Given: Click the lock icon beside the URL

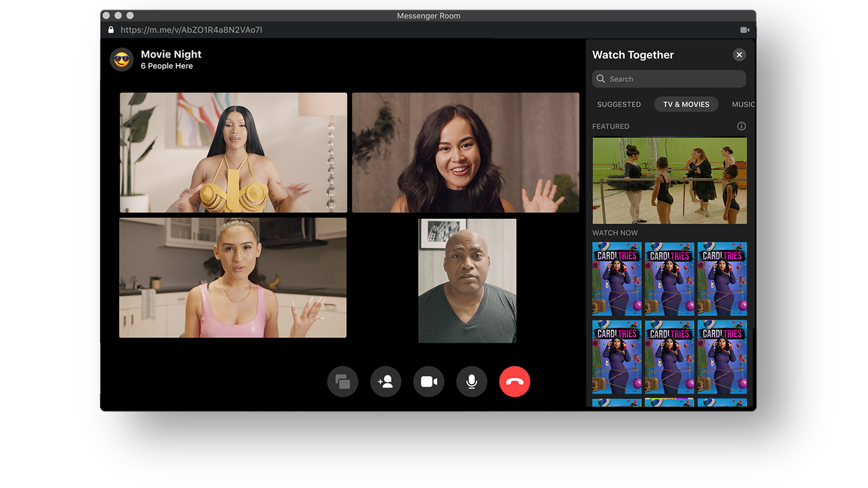Looking at the screenshot, I should [x=111, y=30].
